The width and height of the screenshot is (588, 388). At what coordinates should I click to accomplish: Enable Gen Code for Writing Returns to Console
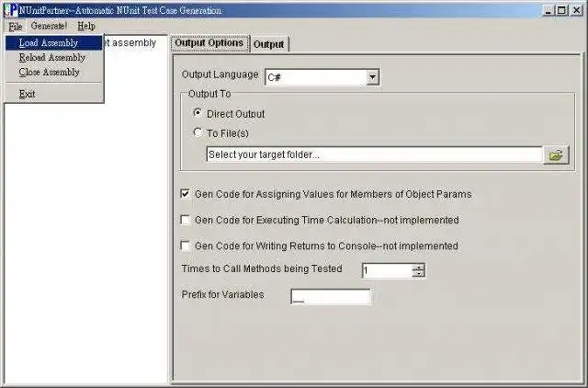185,245
